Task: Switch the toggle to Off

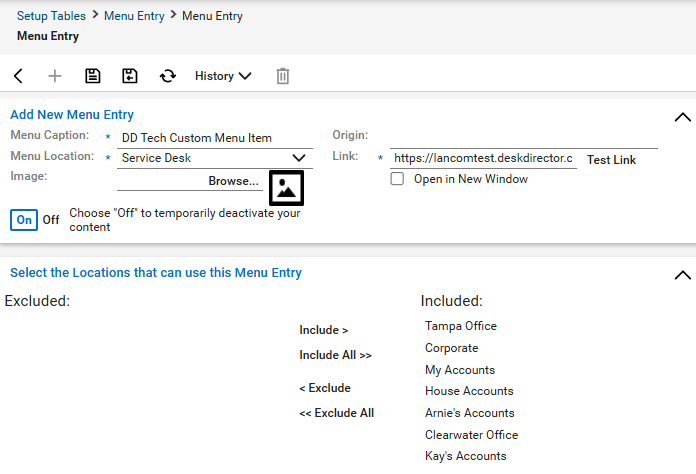Action: tap(51, 220)
